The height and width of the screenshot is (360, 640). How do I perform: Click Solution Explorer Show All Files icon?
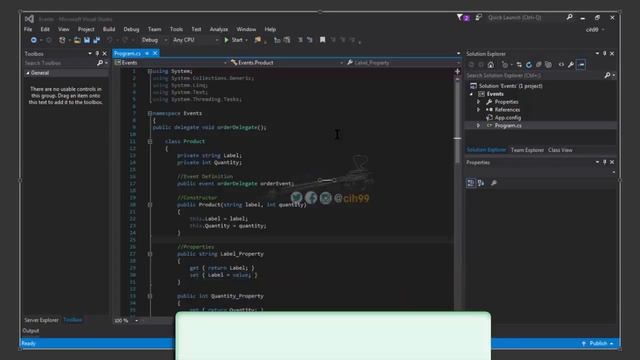[549, 64]
